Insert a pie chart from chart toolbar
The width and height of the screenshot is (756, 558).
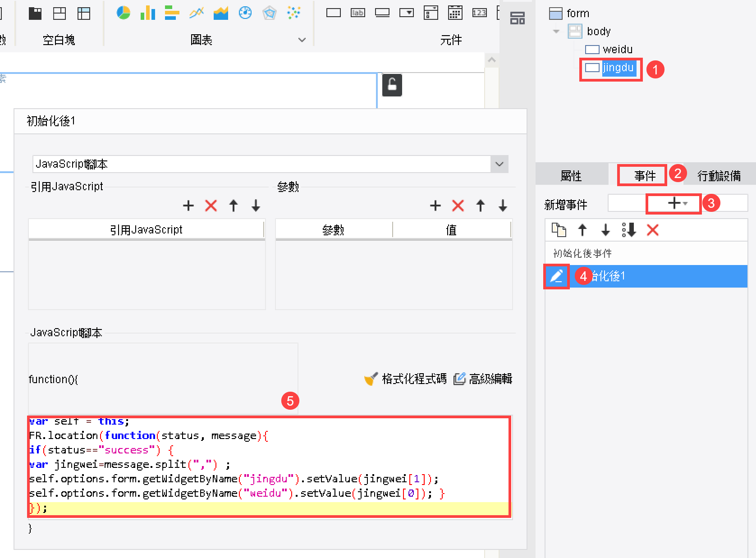(x=123, y=13)
